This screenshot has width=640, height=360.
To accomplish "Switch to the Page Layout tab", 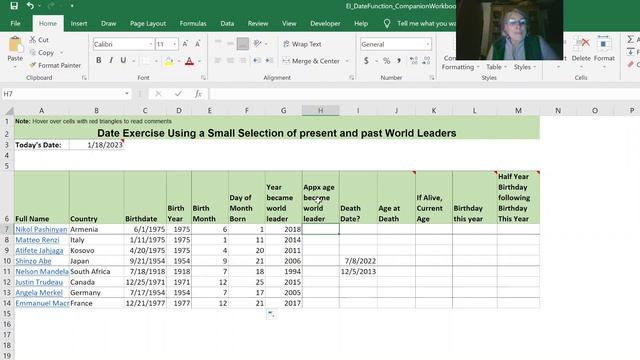I will [x=148, y=24].
